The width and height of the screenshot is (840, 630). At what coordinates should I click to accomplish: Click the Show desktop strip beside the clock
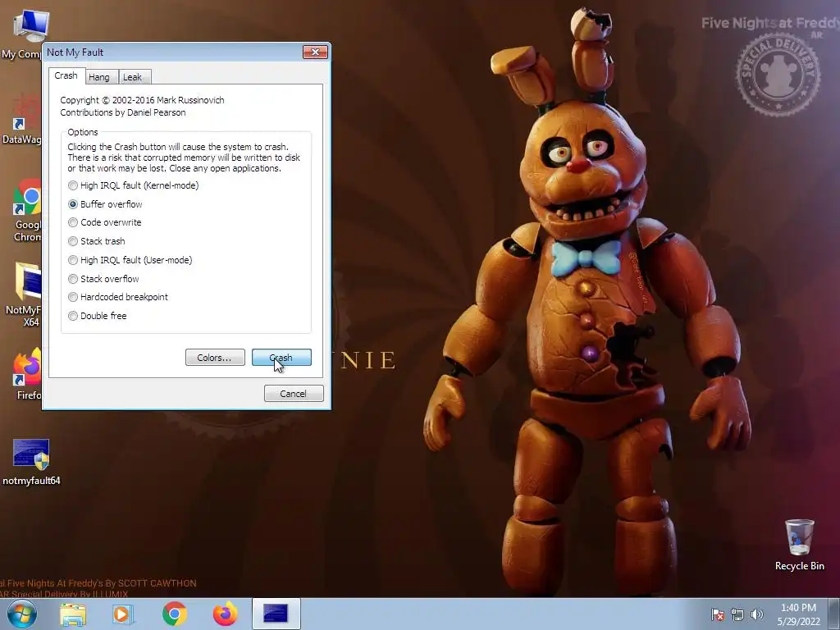[x=834, y=614]
